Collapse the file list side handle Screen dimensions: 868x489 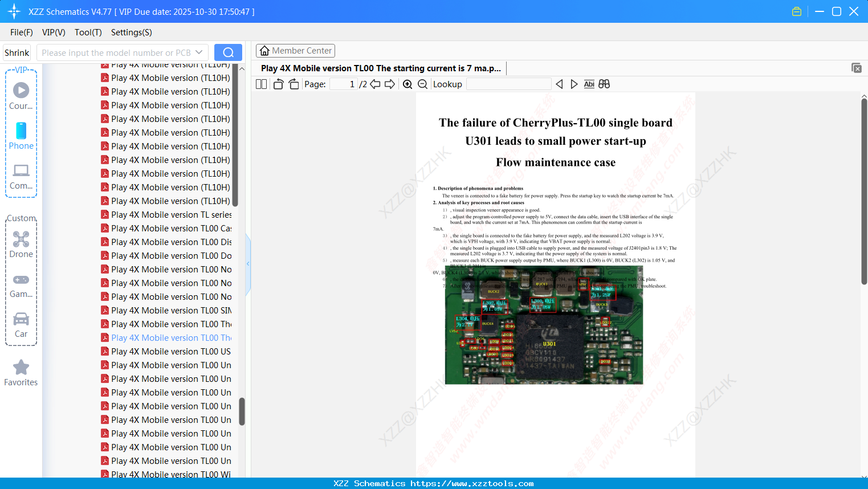(248, 264)
